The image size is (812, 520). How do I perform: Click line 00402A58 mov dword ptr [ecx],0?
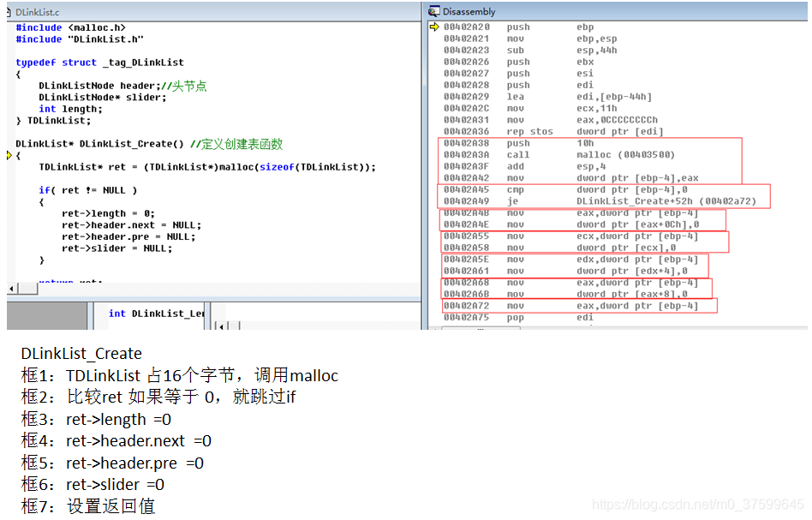(559, 248)
